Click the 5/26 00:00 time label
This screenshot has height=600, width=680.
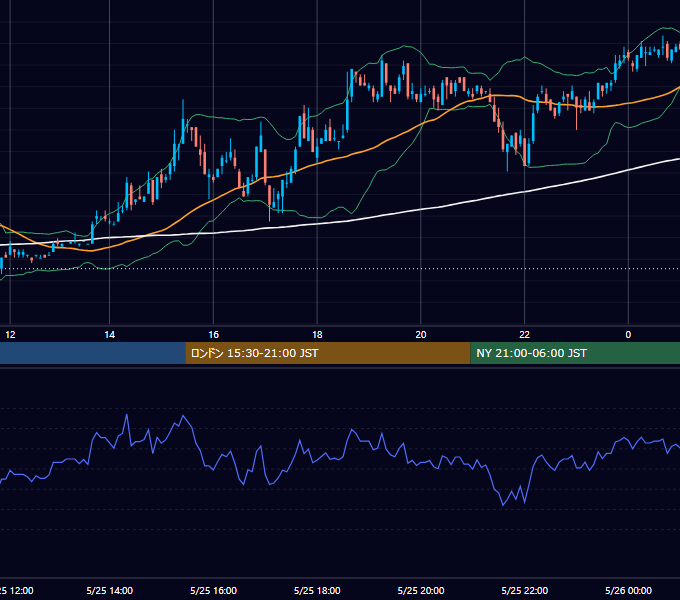[628, 590]
